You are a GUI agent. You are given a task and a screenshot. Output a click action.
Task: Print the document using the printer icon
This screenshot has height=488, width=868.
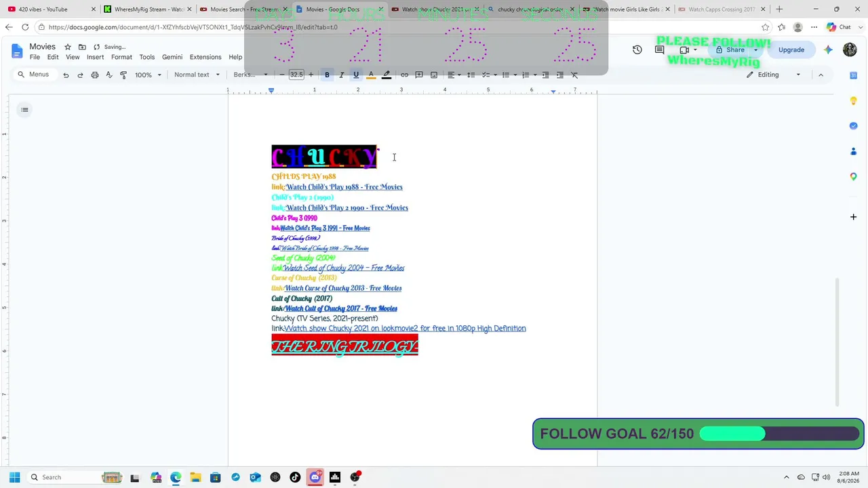[x=94, y=75]
